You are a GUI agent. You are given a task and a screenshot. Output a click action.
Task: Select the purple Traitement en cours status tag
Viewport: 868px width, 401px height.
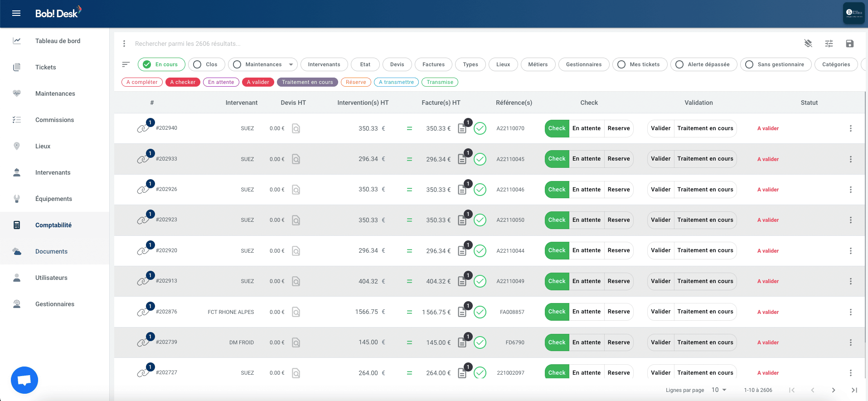307,82
